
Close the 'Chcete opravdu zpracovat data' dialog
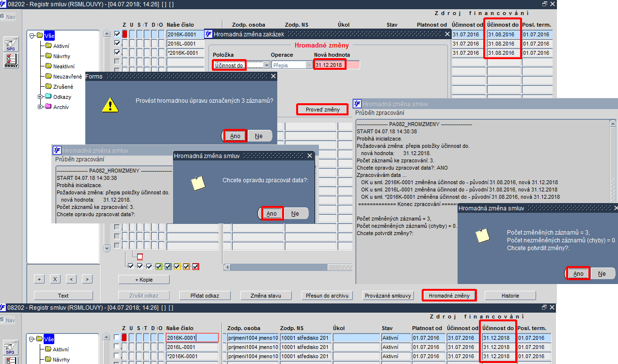tap(310, 156)
